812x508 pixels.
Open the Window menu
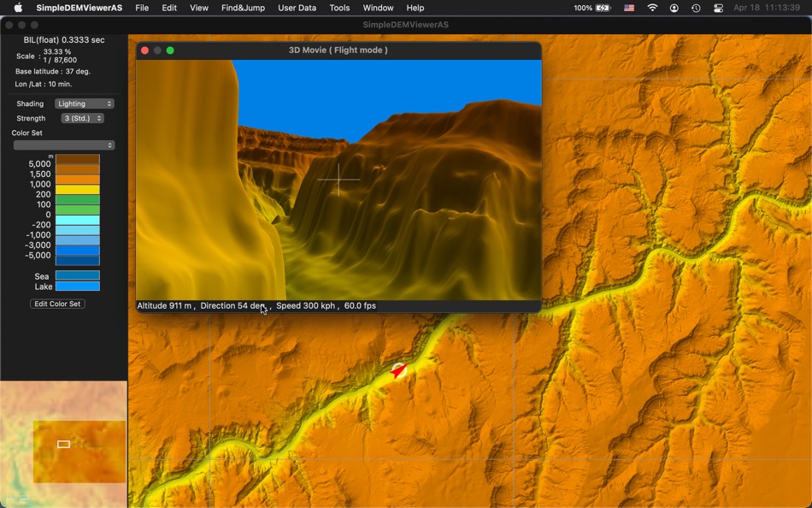378,8
